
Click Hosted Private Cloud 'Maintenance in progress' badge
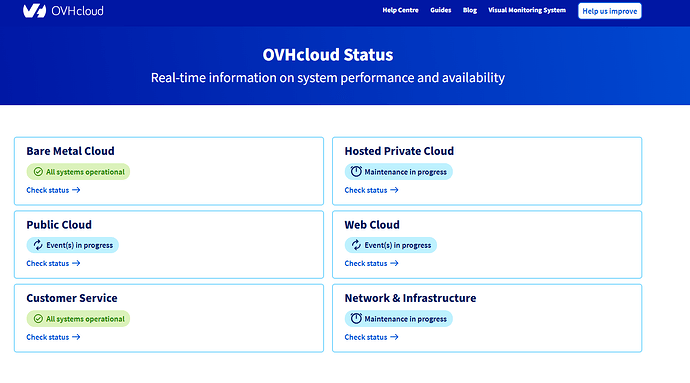click(399, 172)
